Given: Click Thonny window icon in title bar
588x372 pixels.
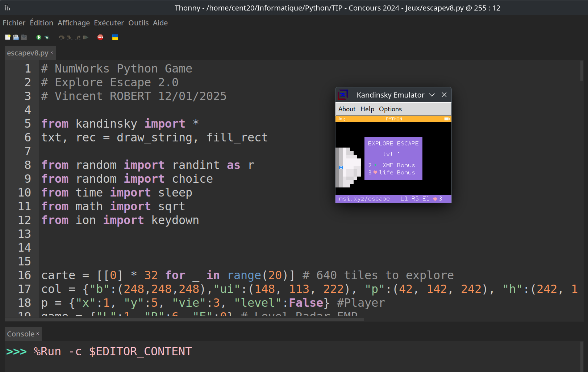Looking at the screenshot, I should [7, 8].
